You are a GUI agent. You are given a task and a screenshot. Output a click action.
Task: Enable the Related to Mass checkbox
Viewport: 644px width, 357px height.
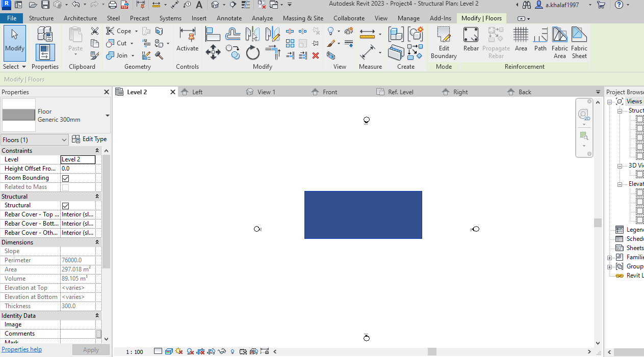65,186
